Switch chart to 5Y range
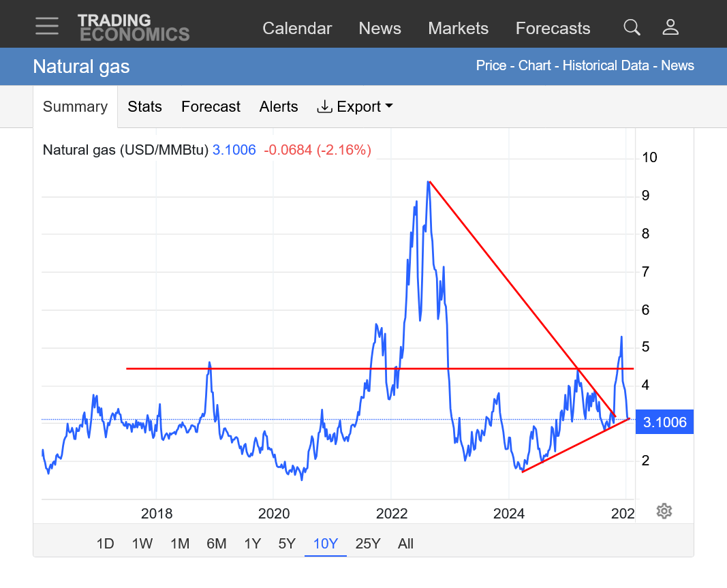This screenshot has height=588, width=727. pyautogui.click(x=287, y=544)
